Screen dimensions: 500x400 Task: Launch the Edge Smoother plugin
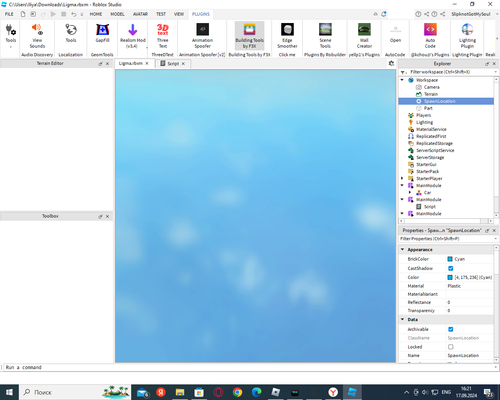coord(287,36)
